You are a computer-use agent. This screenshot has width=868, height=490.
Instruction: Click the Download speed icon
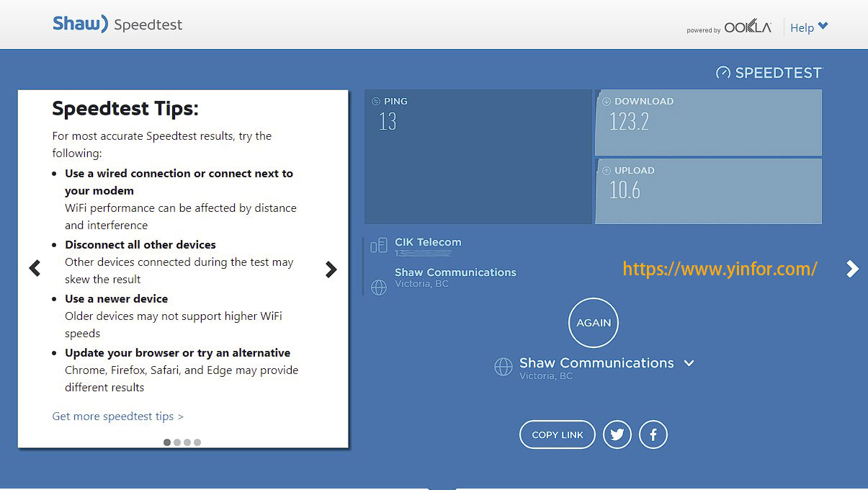click(607, 101)
